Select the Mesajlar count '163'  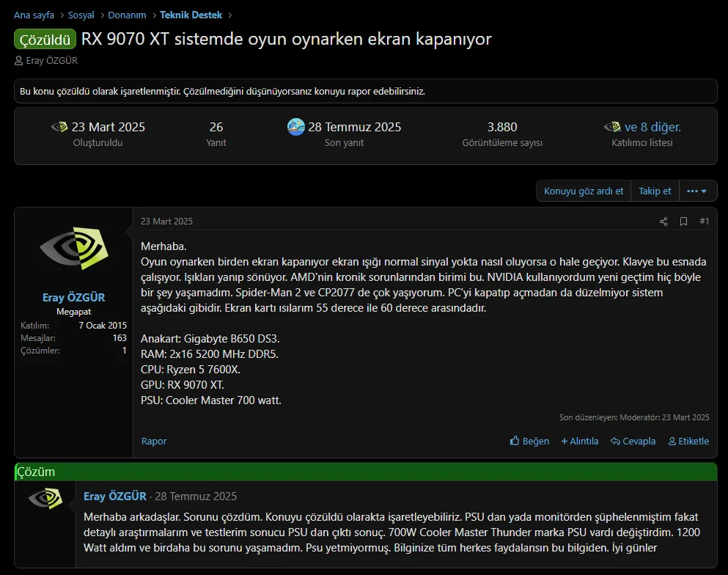pyautogui.click(x=120, y=338)
